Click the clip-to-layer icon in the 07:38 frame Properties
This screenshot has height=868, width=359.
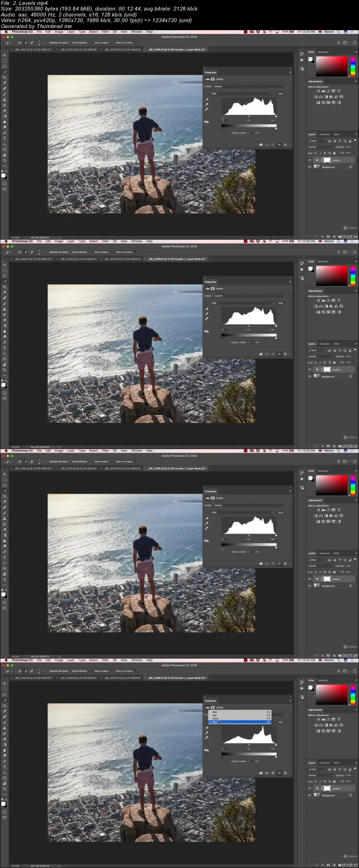260,563
